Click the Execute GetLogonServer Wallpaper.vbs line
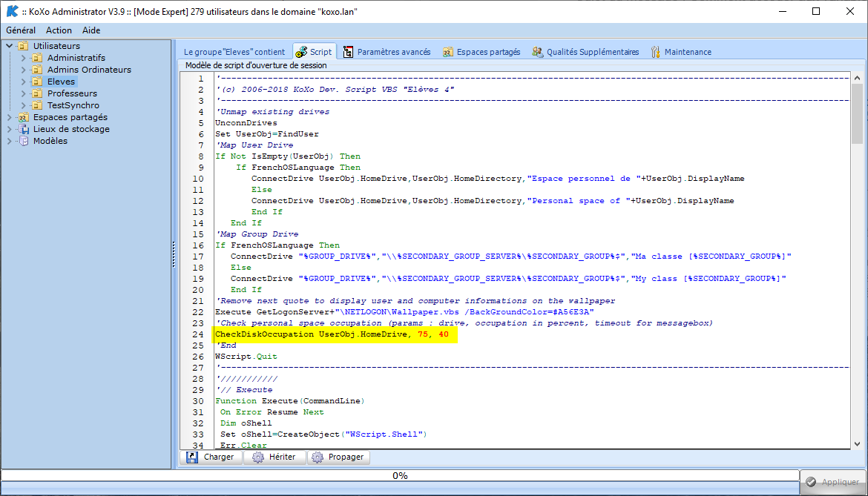 coord(404,312)
